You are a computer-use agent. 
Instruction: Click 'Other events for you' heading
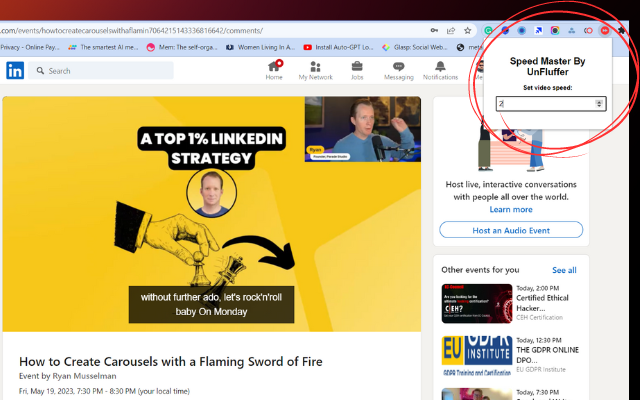480,270
